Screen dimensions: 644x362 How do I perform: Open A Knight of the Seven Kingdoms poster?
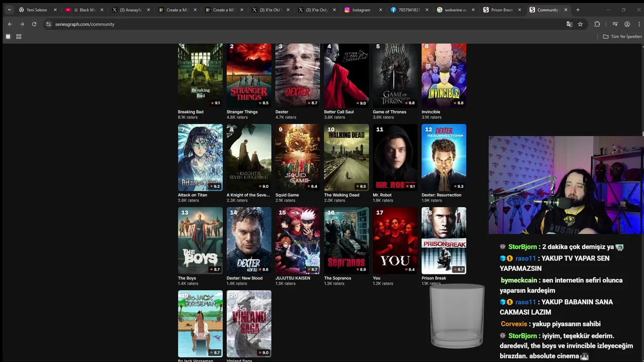point(249,157)
